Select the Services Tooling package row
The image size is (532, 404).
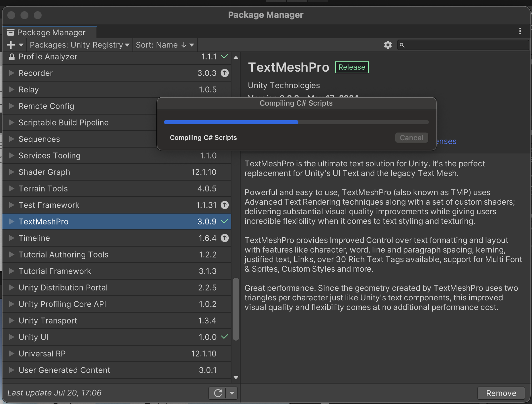pyautogui.click(x=117, y=155)
